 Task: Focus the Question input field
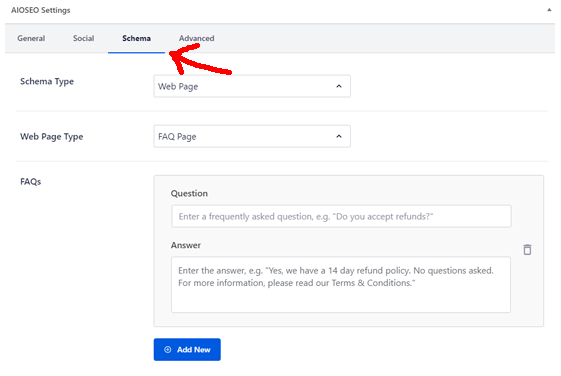[341, 216]
